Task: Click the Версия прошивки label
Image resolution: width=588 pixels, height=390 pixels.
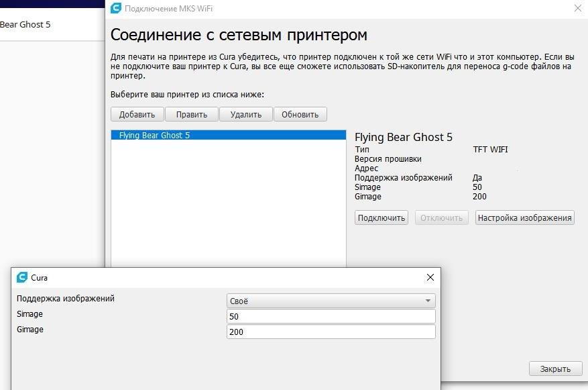Action: (388, 159)
